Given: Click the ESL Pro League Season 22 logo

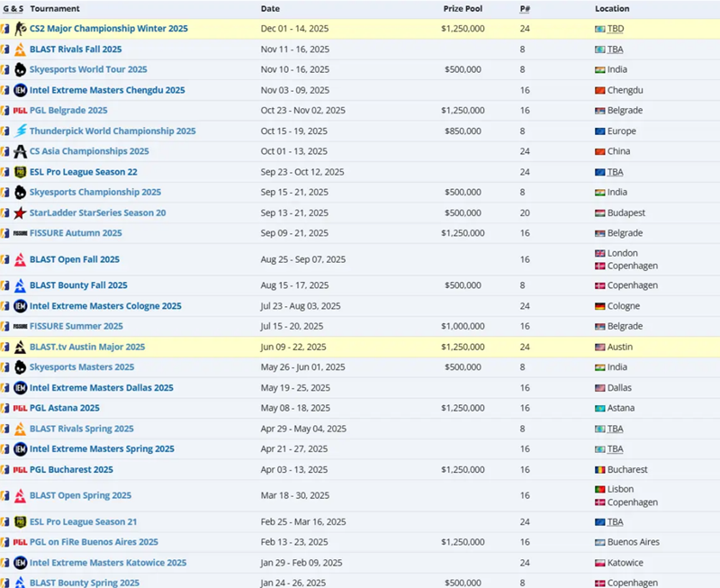Looking at the screenshot, I should coord(20,172).
